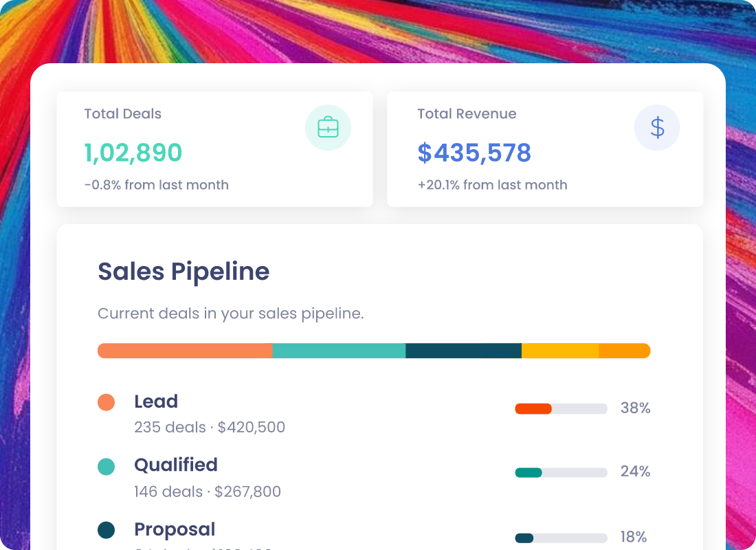Click the dollar sign icon in Total Revenue
Viewport: 756px width, 550px height.
[x=656, y=127]
